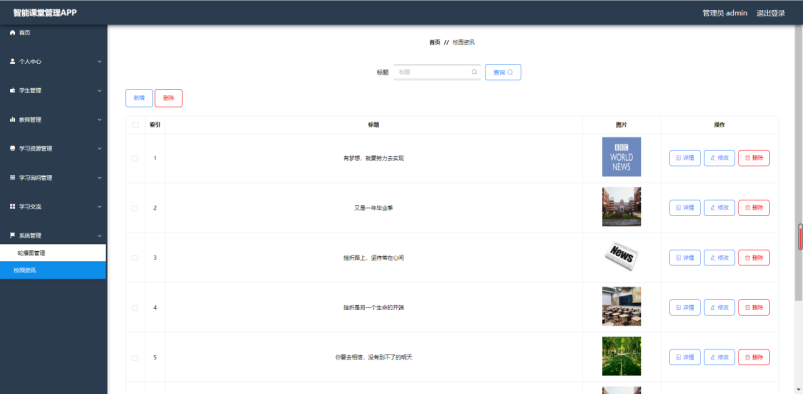Click the 首页 breadcrumb link
The image size is (803, 394).
[434, 43]
